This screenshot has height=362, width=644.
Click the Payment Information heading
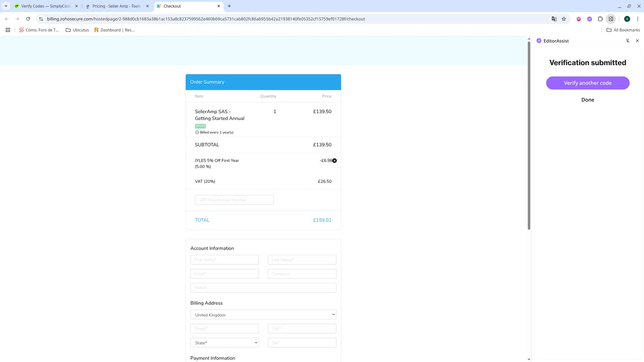213,358
